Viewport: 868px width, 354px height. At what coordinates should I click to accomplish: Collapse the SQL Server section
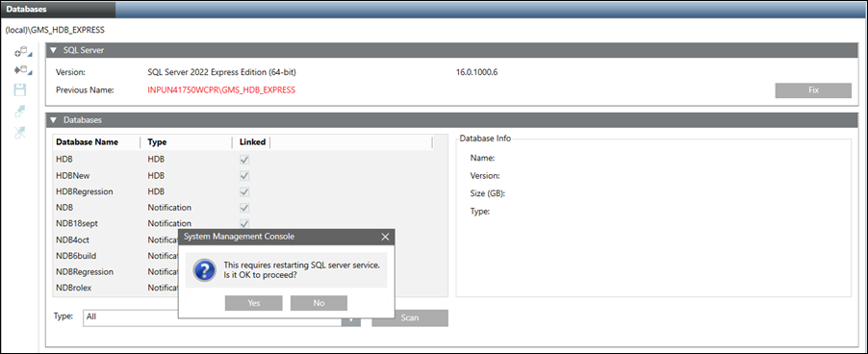53,50
